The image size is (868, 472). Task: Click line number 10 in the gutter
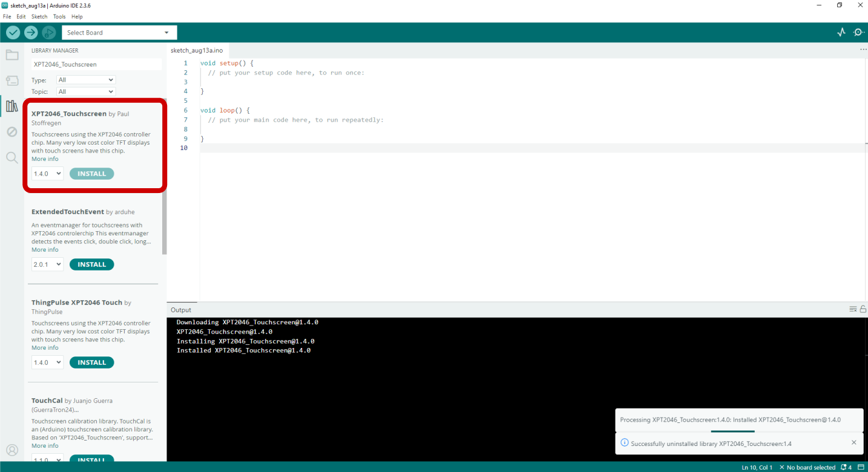pyautogui.click(x=183, y=148)
